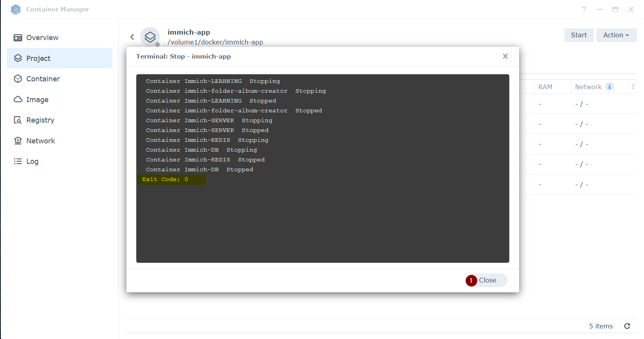
Task: Sort by the Network column header
Action: click(x=588, y=87)
